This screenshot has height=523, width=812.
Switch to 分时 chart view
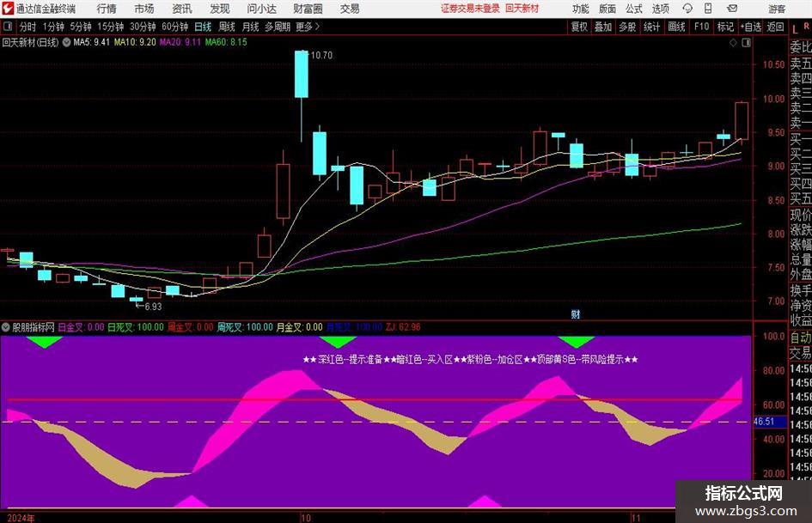[28, 27]
